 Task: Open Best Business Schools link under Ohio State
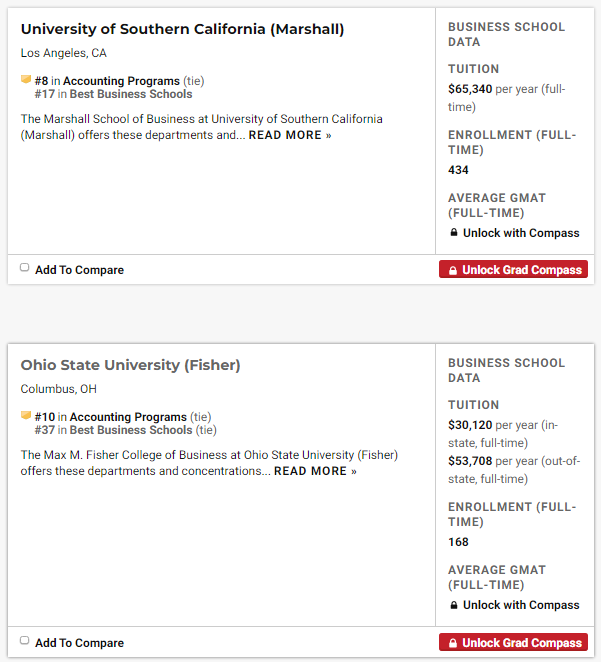click(130, 430)
